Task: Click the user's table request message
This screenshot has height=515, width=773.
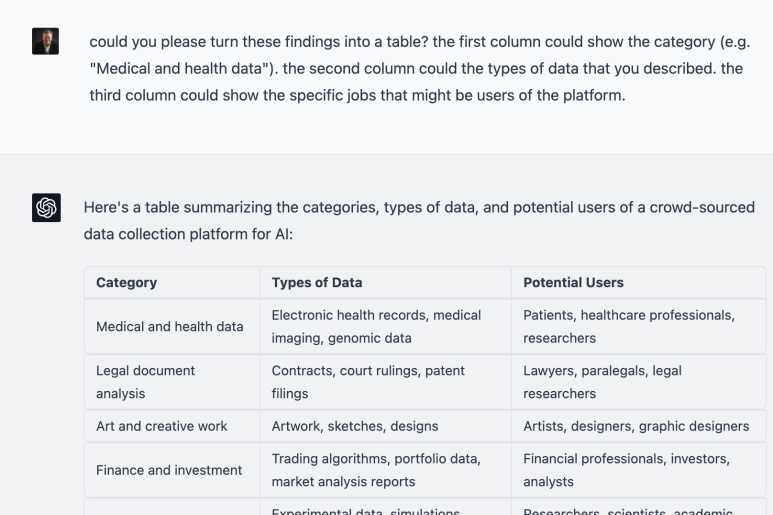Action: [x=420, y=69]
